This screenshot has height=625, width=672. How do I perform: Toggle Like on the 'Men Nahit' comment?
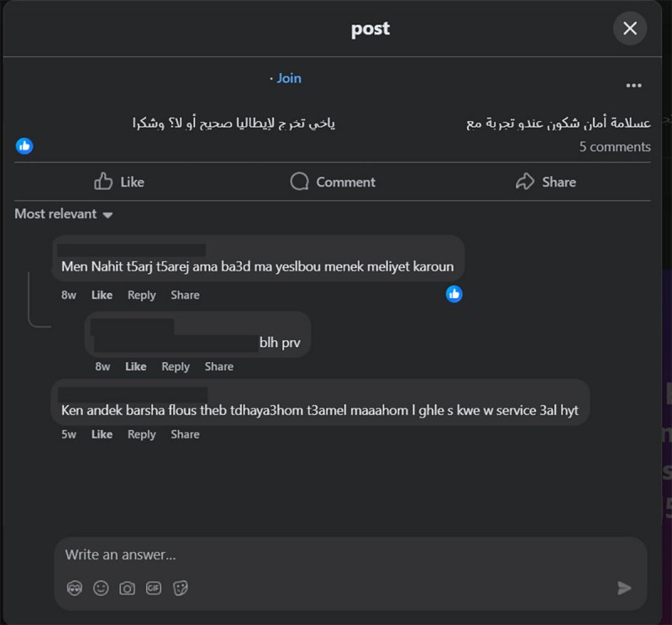pyautogui.click(x=102, y=295)
